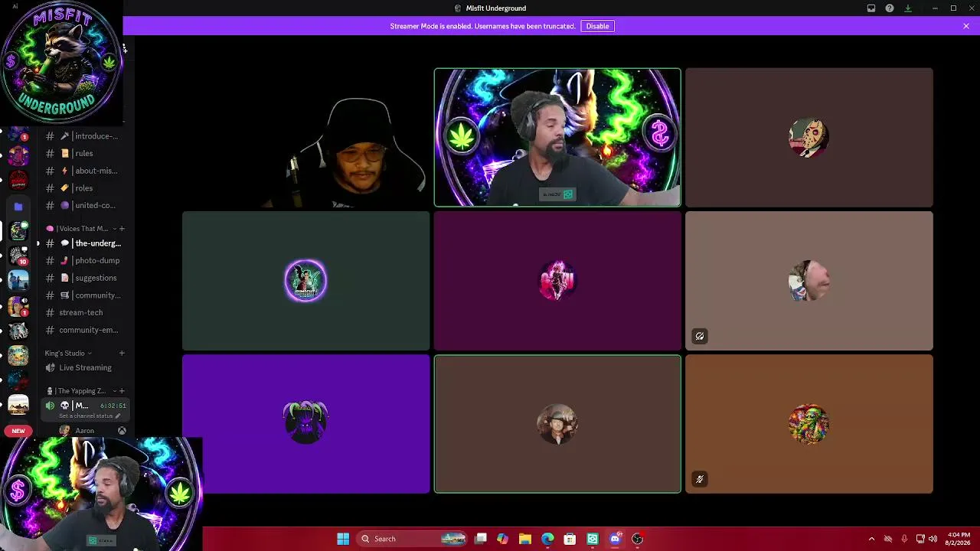Open File Explorer from the taskbar

(x=525, y=539)
